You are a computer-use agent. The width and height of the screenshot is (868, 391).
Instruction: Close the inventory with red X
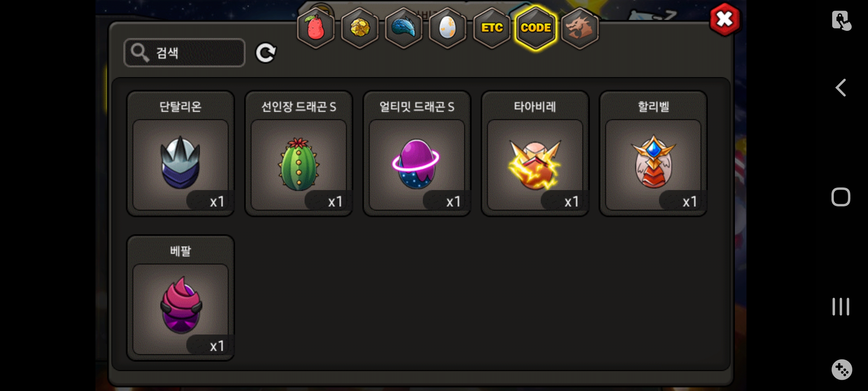(725, 20)
